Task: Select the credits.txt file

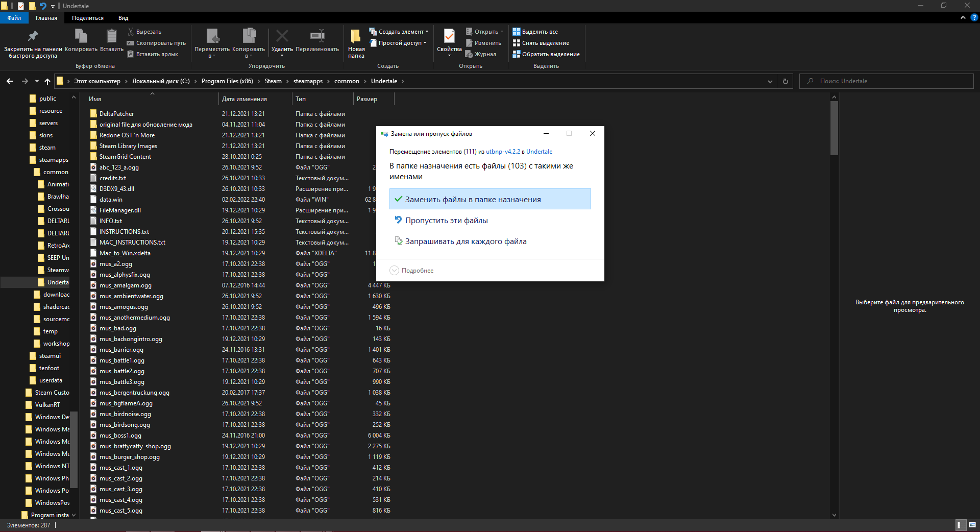Action: (x=112, y=178)
